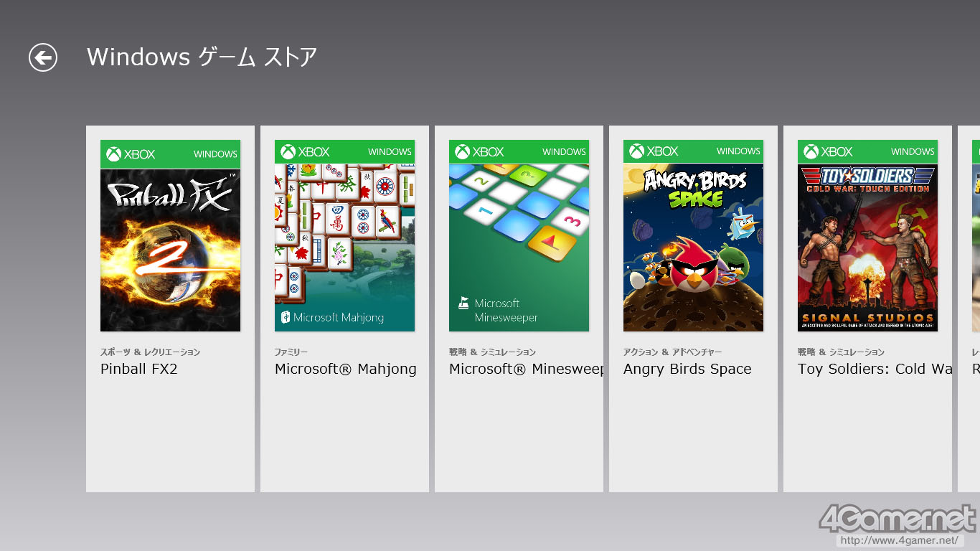Select the Microsoft® Mahjong title text
The image size is (980, 551).
coord(346,369)
